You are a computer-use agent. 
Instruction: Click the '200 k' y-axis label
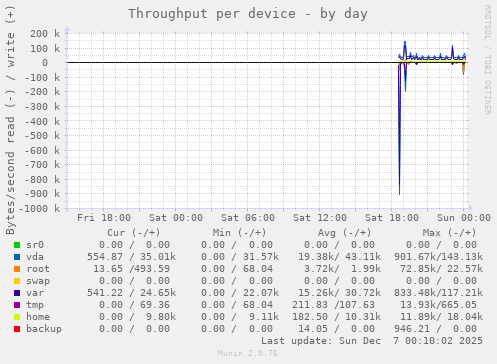45,34
